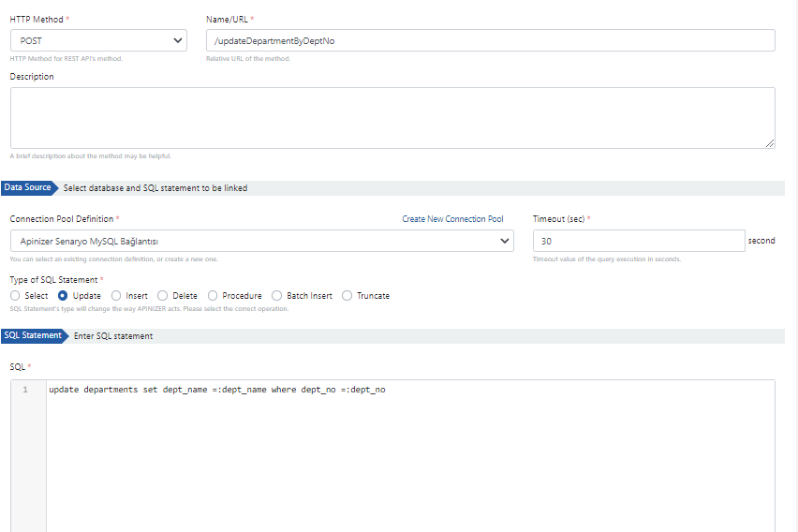Select the Data Source section tab
Image resolution: width=798 pixels, height=532 pixels.
pos(28,187)
